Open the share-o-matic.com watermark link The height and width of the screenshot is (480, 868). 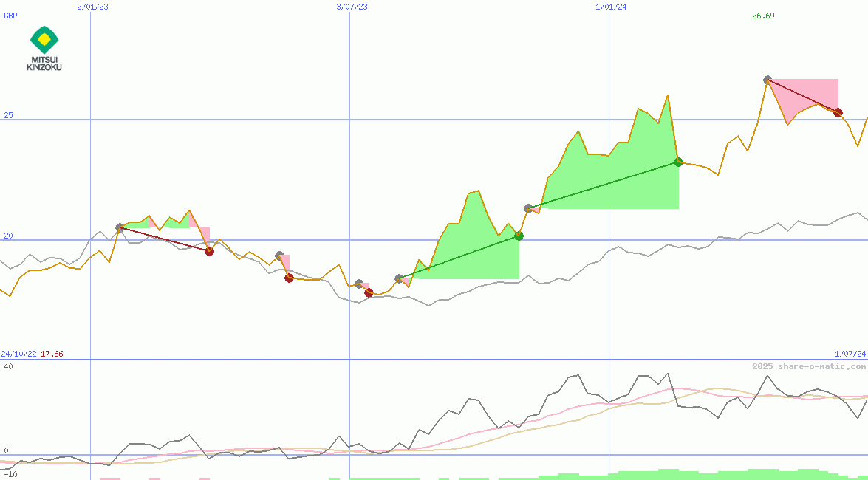click(x=809, y=366)
